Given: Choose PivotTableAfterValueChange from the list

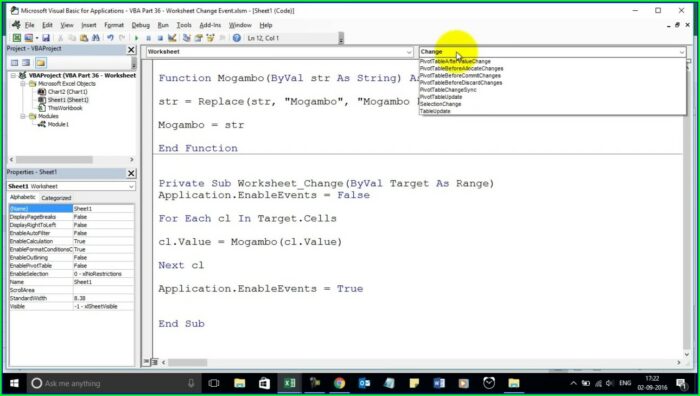Looking at the screenshot, I should (x=455, y=62).
